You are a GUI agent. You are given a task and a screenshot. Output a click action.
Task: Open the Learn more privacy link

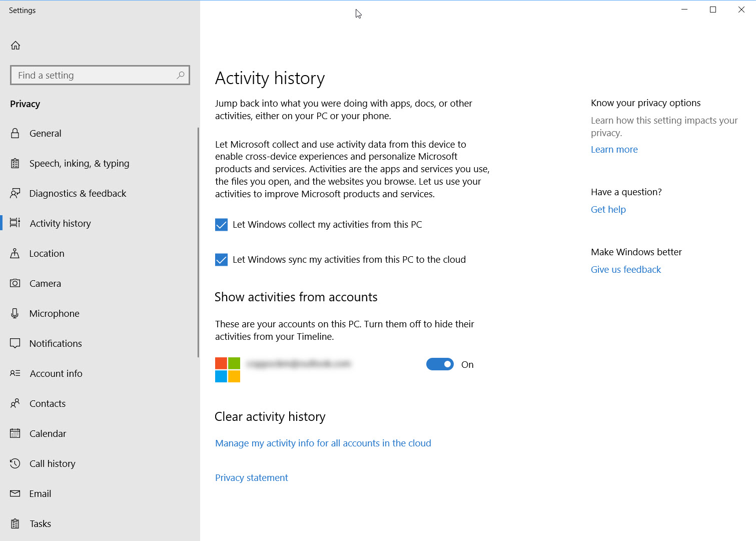pyautogui.click(x=614, y=149)
